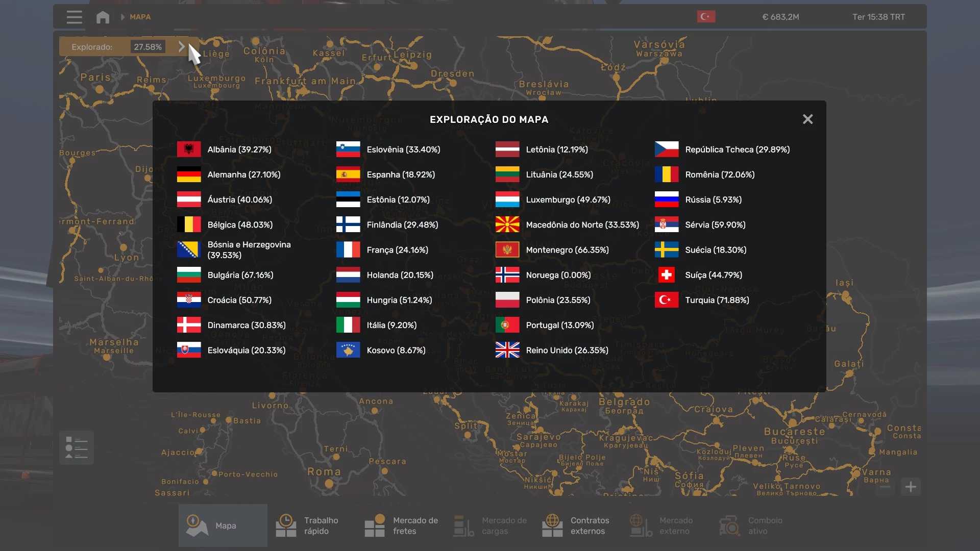The width and height of the screenshot is (980, 551).
Task: Open the Comboio ativo tab
Action: 750,525
